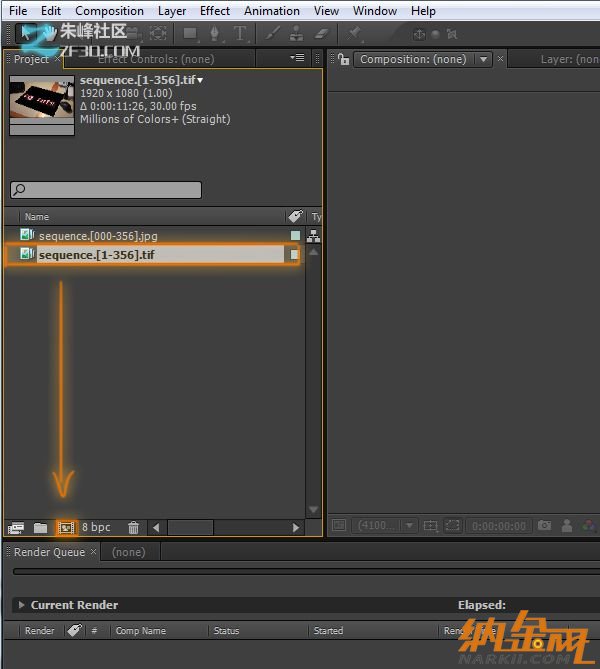Select sequence.[000-356].jpg in the project list

(x=98, y=236)
